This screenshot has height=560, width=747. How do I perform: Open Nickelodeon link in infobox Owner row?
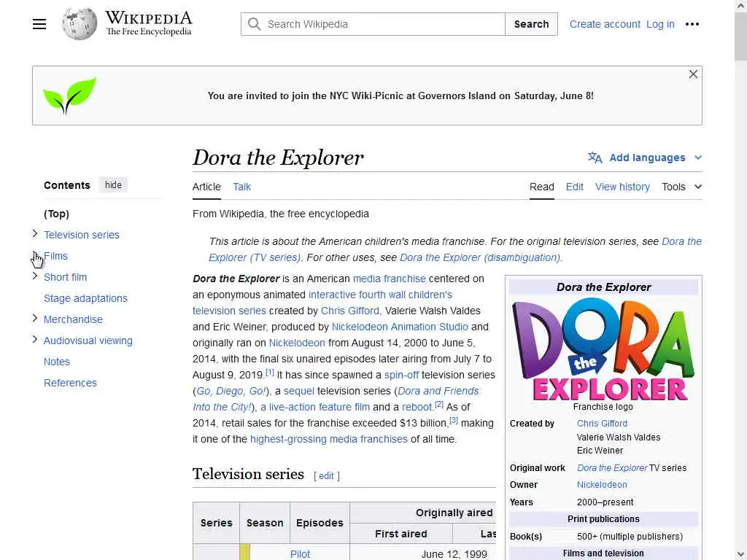pyautogui.click(x=602, y=484)
